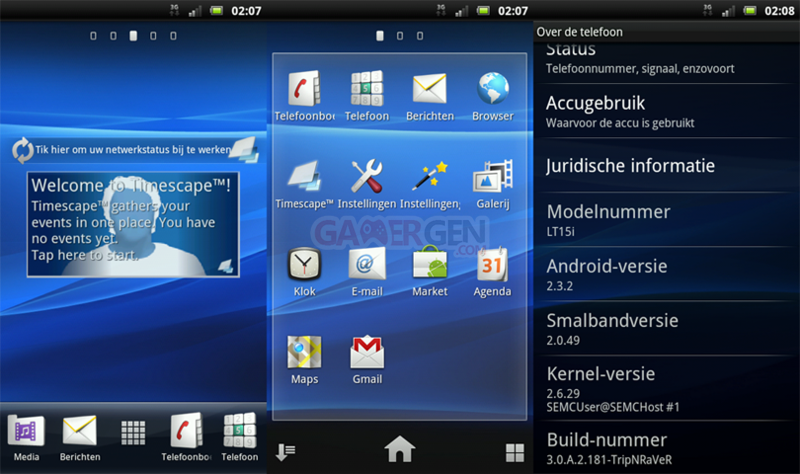Open E-mail app
Screen dimensions: 800x474
pos(367,271)
